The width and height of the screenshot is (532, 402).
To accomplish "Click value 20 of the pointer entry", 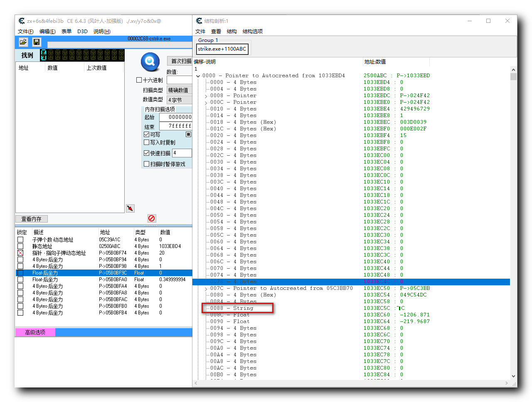I will click(162, 253).
